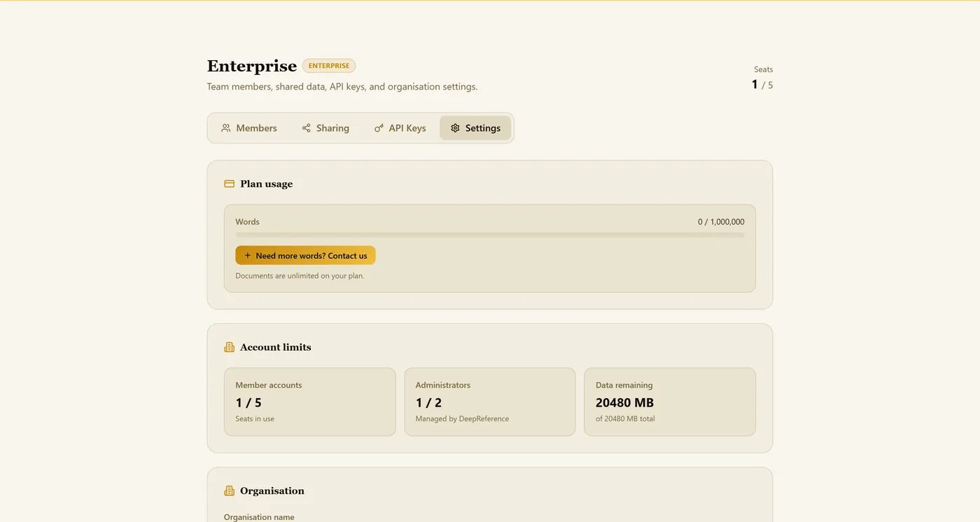Click the Enterprise page heading
The height and width of the screenshot is (522, 980).
tap(252, 66)
